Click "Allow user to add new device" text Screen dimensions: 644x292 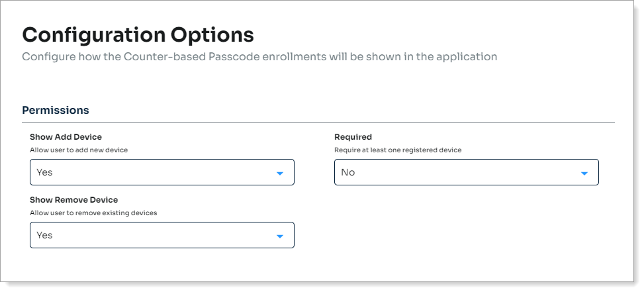tap(79, 150)
